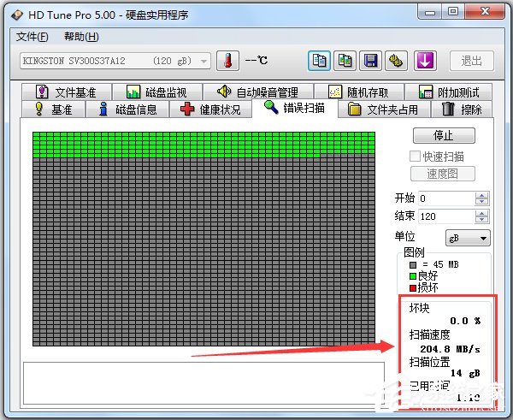Click the 结束 input field showing 120
This screenshot has width=513, height=420.
[445, 216]
